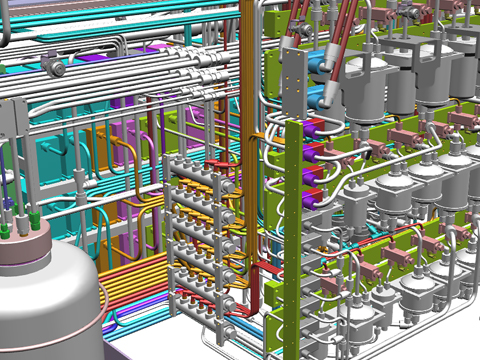Viewport: 480px width, 360px height.
Task: Select the lower blue cylindrical hose fitting
Action: pyautogui.click(x=317, y=98)
